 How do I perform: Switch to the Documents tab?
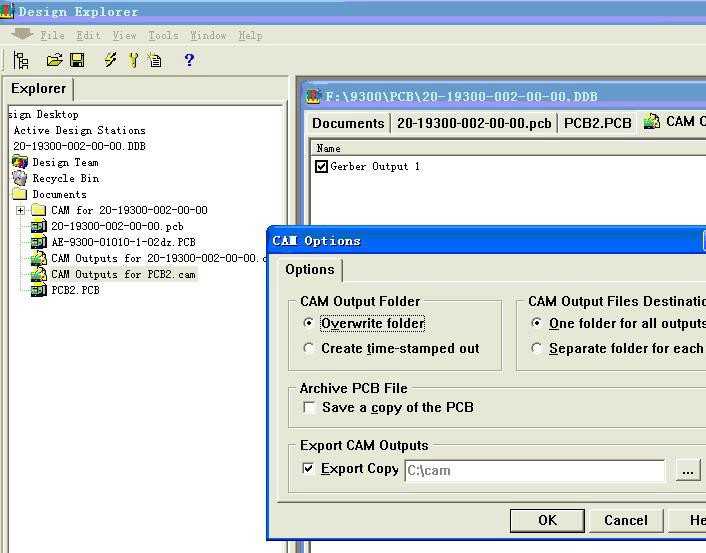coord(348,123)
